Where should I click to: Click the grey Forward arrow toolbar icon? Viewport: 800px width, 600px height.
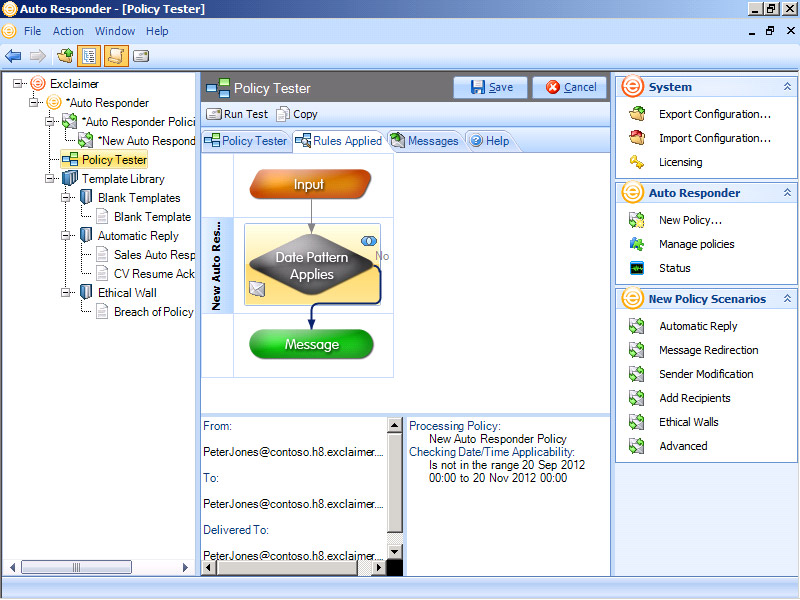(x=38, y=56)
